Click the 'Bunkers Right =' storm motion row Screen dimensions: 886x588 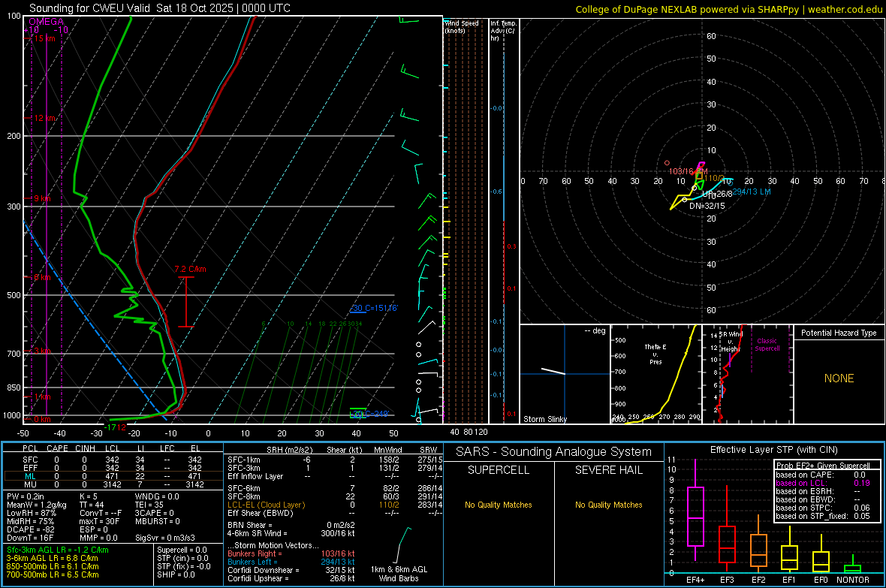tap(291, 553)
